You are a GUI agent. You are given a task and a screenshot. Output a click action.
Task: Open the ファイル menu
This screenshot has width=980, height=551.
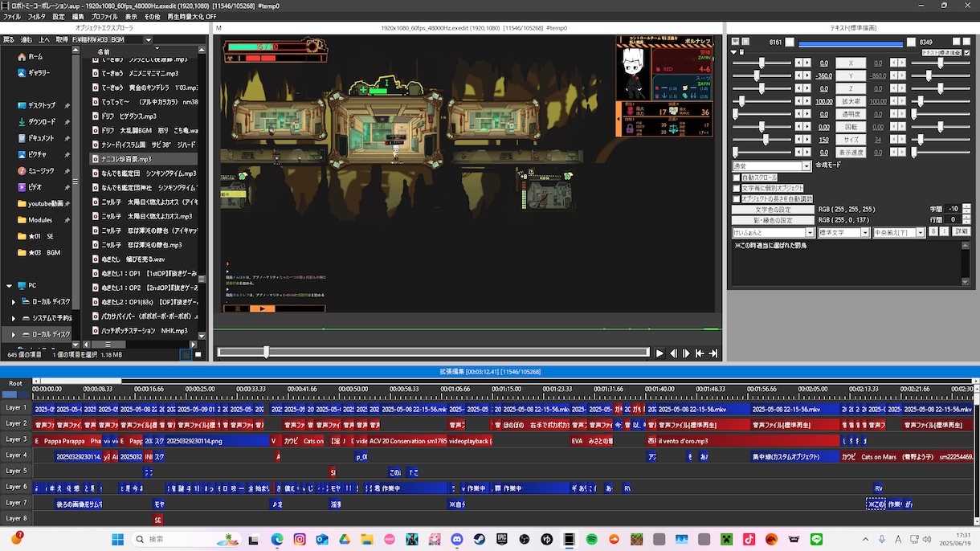click(13, 16)
